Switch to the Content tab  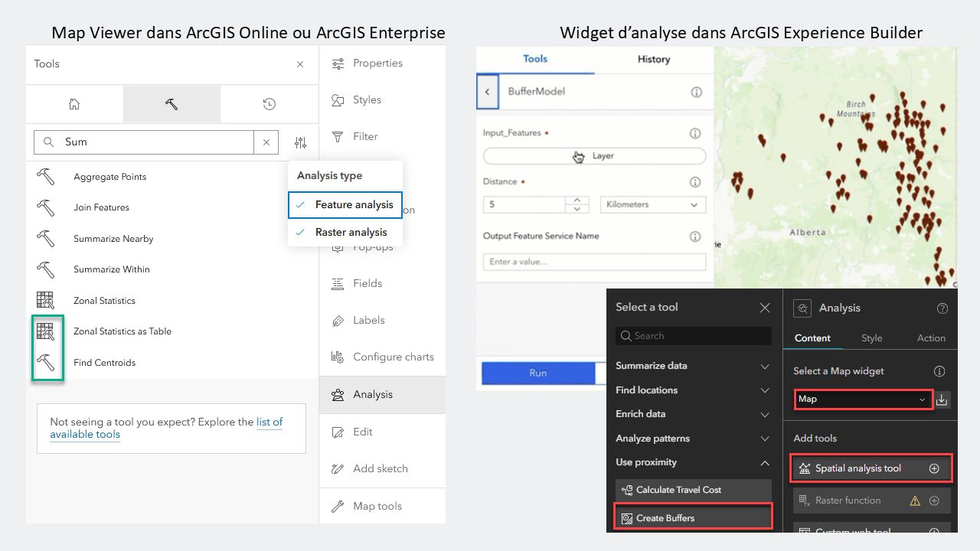click(812, 338)
